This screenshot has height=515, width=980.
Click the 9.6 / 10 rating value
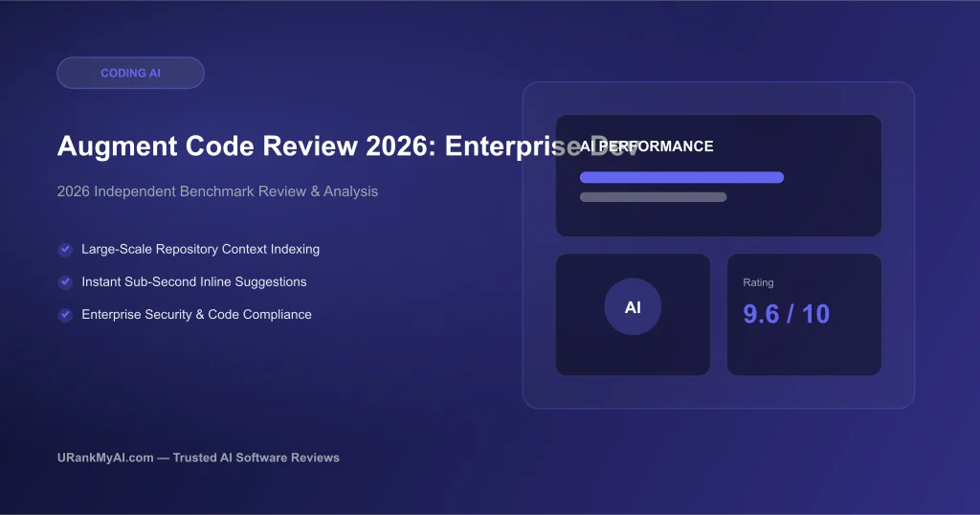(787, 314)
